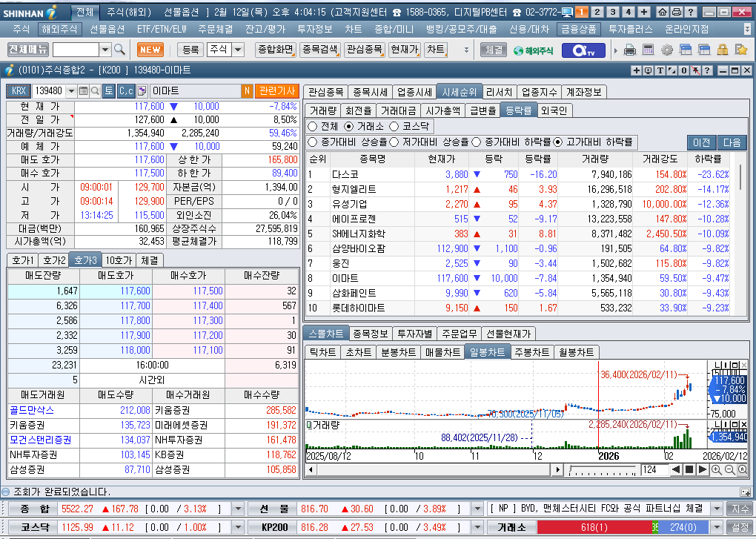Click the auto-fit zoom icon on chart
The height and width of the screenshot is (539, 756).
coord(743,469)
